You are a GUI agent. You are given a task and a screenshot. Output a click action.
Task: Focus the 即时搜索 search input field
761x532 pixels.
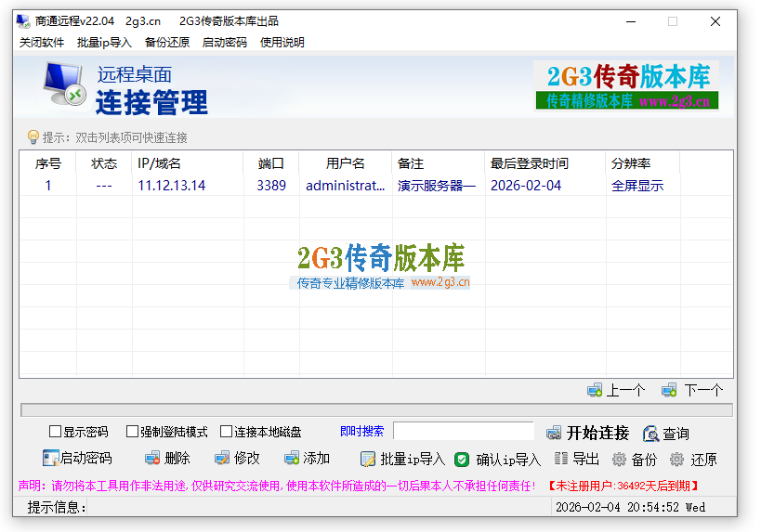pyautogui.click(x=464, y=431)
